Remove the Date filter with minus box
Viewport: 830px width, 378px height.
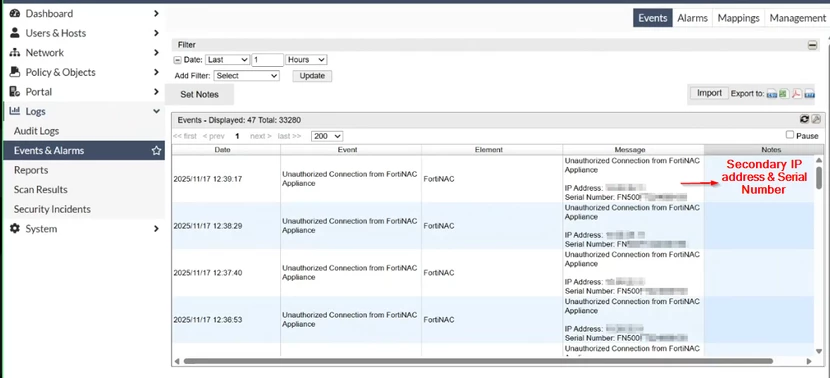point(177,60)
